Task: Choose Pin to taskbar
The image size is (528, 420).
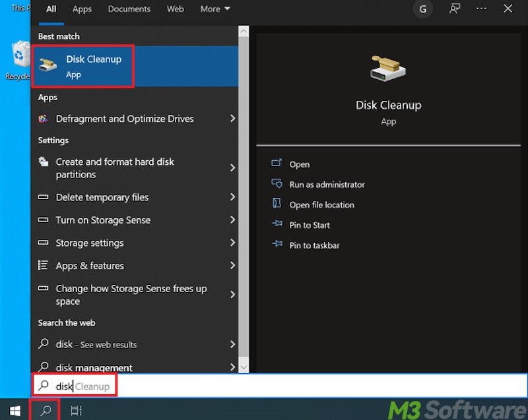Action: pyautogui.click(x=315, y=245)
